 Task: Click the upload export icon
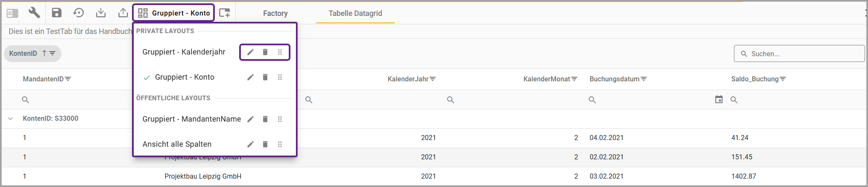123,13
